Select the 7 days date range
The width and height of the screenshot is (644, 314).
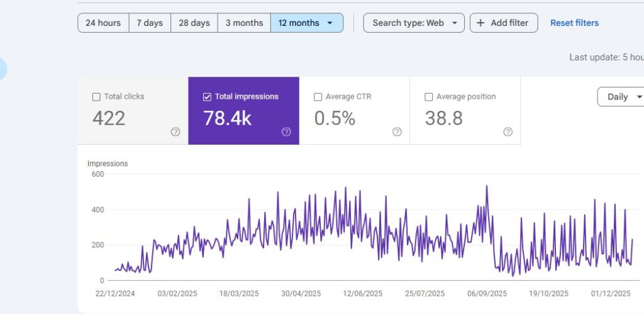(150, 23)
